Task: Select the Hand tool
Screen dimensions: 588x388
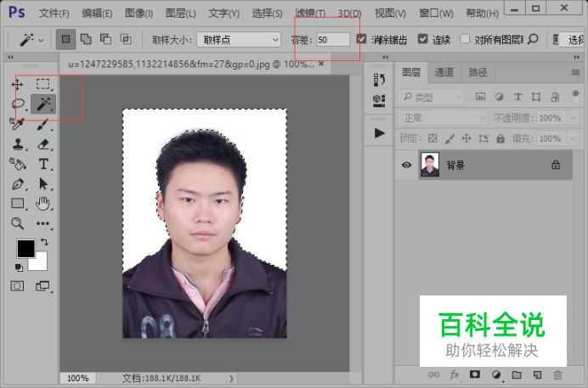Action: [x=42, y=204]
